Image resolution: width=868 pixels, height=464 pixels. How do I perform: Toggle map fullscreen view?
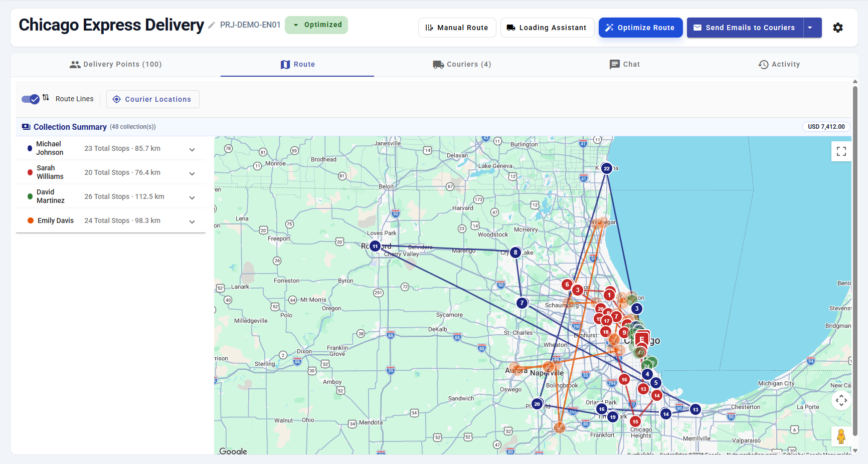click(x=841, y=151)
